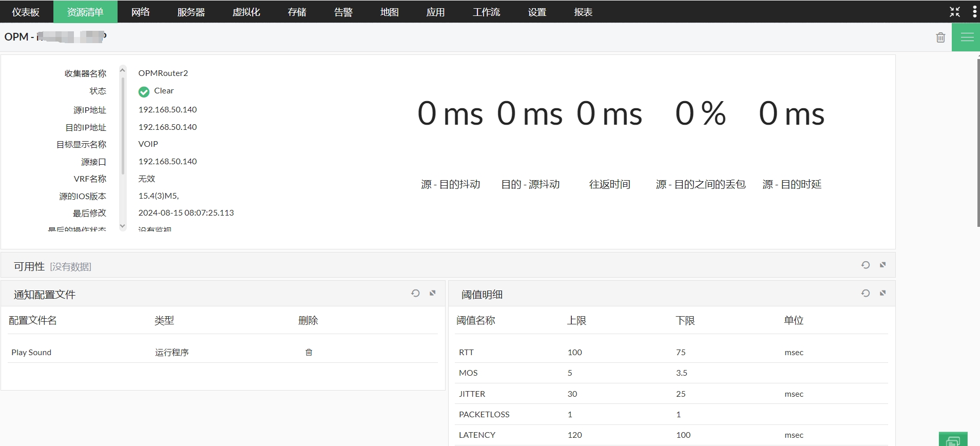Refresh the 阈值明细 panel

(x=866, y=293)
